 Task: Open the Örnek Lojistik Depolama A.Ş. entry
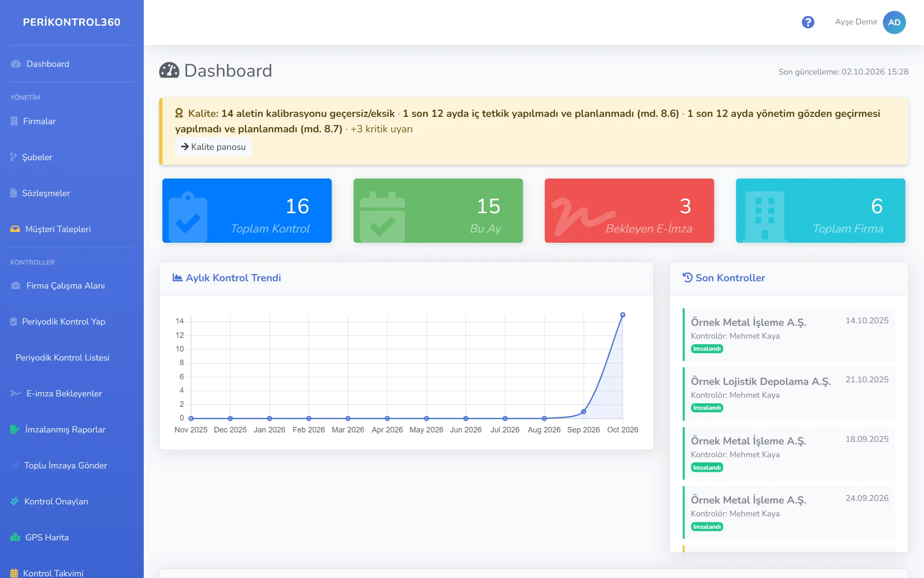789,394
